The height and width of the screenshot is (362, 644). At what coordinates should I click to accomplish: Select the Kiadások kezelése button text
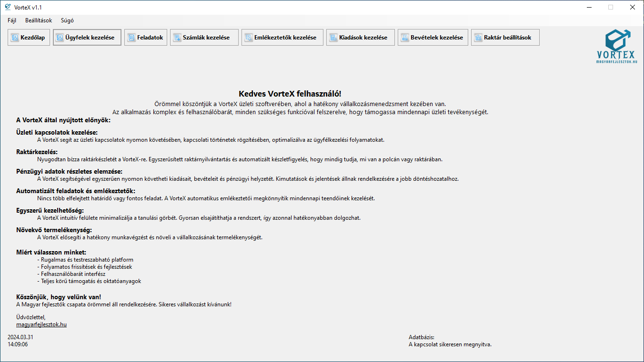pyautogui.click(x=363, y=38)
